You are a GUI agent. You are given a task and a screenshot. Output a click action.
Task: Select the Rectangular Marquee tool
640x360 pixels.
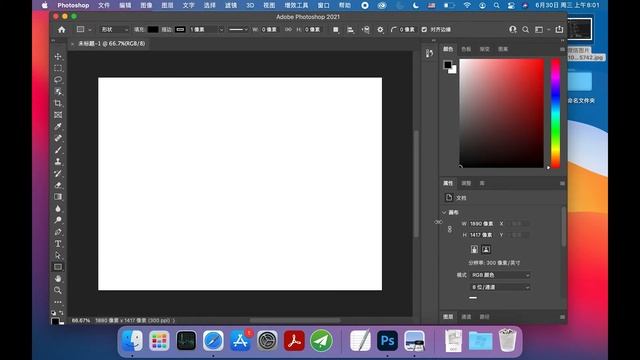coord(58,68)
